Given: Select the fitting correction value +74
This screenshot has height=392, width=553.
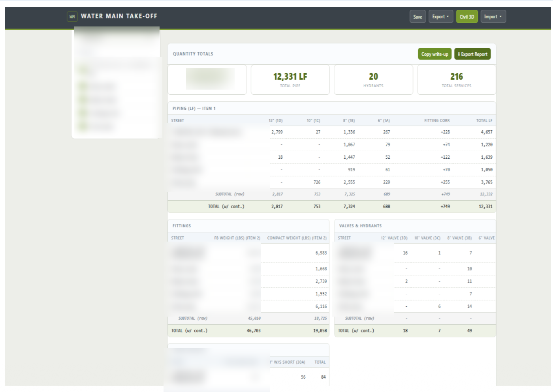Looking at the screenshot, I should [446, 145].
